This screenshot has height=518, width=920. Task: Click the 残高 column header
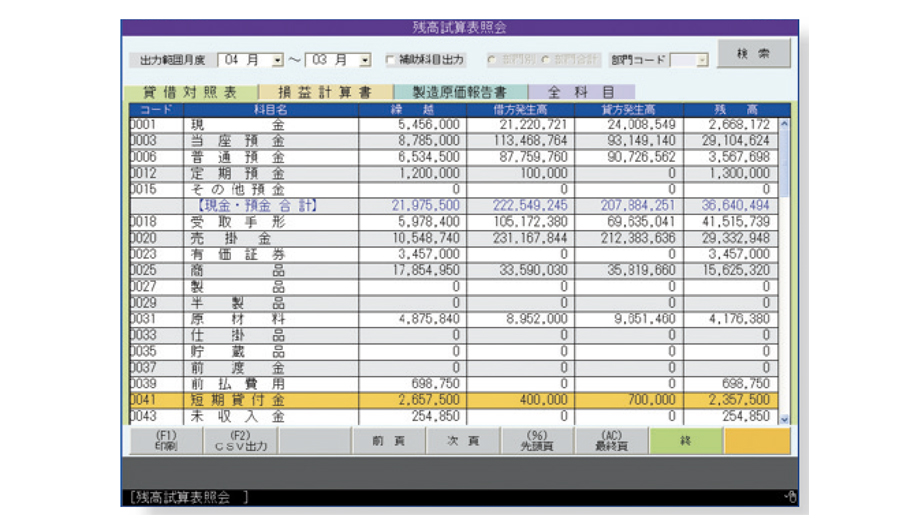(x=736, y=110)
